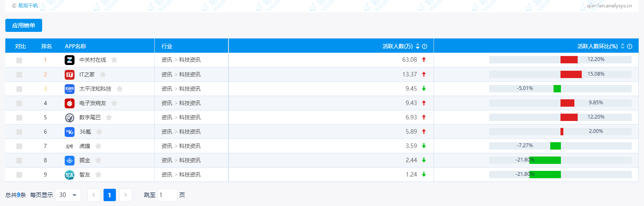The image size is (644, 206).
Task: Click the 电子发烧友 app icon
Action: coord(70,103)
